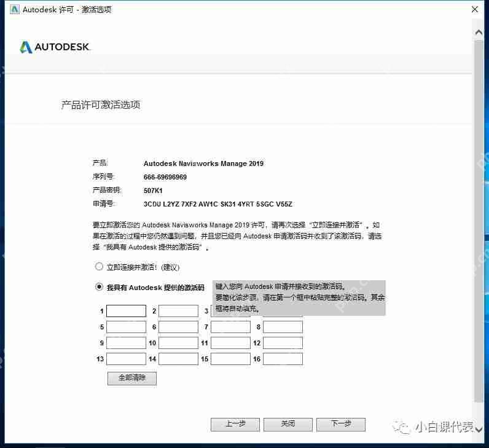Click activation code field 7
Viewport: 489px width, 448px height.
tap(230, 327)
